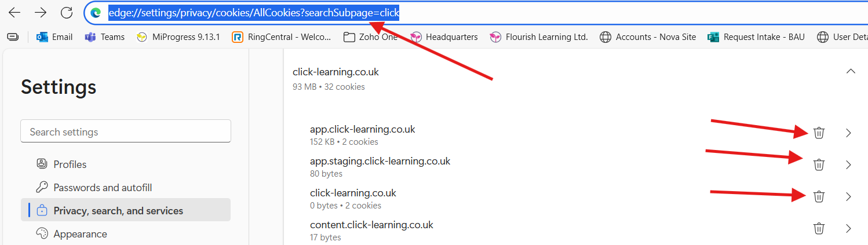
Task: Delete cookies for app.click-learning.co.uk
Action: click(818, 133)
